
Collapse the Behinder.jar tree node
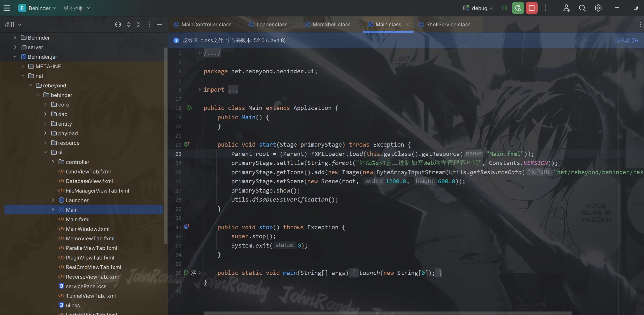point(15,57)
